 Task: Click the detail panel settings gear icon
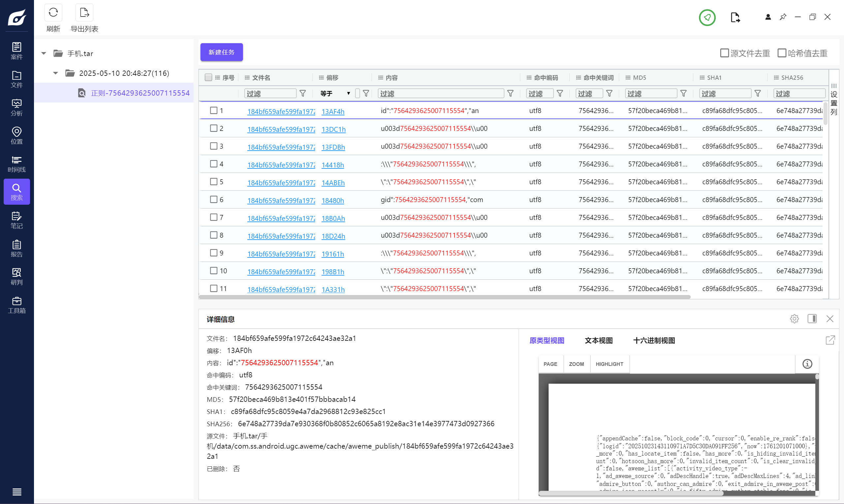tap(794, 318)
